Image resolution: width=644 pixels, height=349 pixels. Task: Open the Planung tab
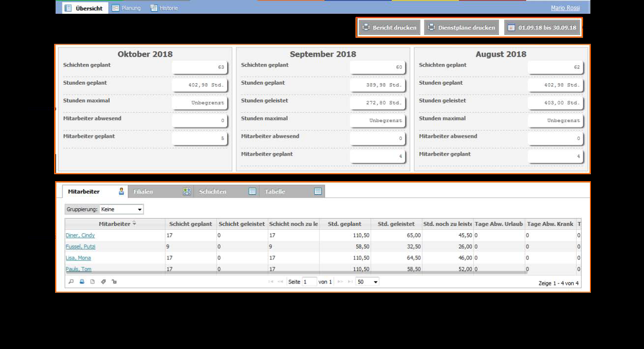coord(126,8)
